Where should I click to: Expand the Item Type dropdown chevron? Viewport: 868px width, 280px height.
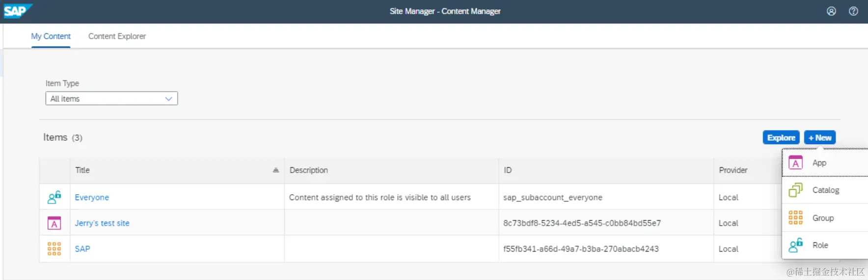pyautogui.click(x=169, y=99)
